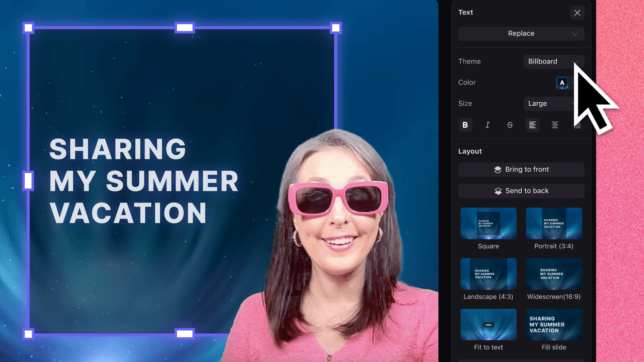This screenshot has height=362, width=644.
Task: Choose the Fit to text layout
Action: [x=488, y=324]
